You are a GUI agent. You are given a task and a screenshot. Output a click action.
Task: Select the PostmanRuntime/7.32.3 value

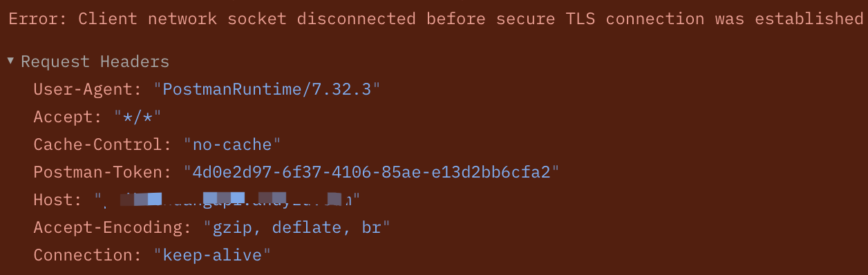pos(267,89)
